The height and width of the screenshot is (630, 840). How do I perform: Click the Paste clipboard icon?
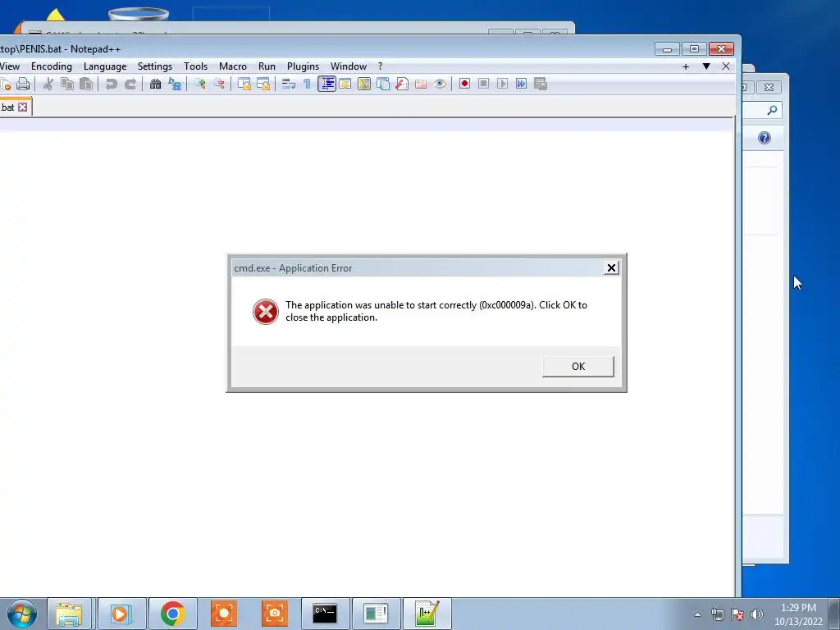[x=86, y=84]
